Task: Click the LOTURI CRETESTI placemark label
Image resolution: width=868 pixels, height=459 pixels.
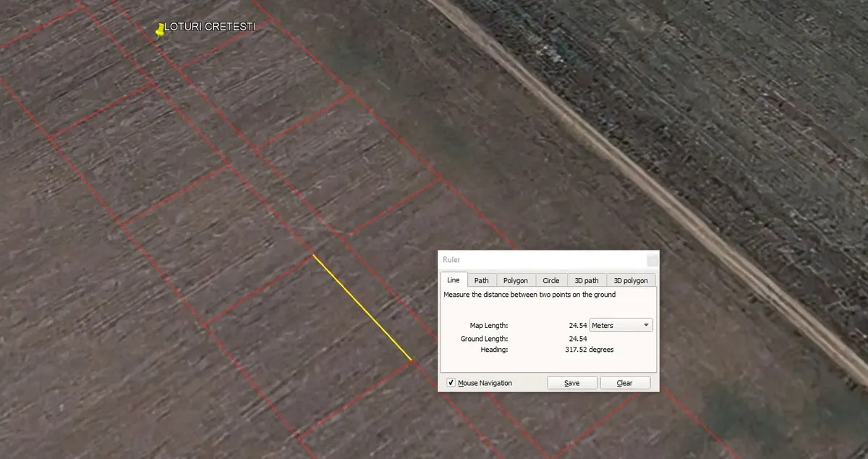Action: 210,27
